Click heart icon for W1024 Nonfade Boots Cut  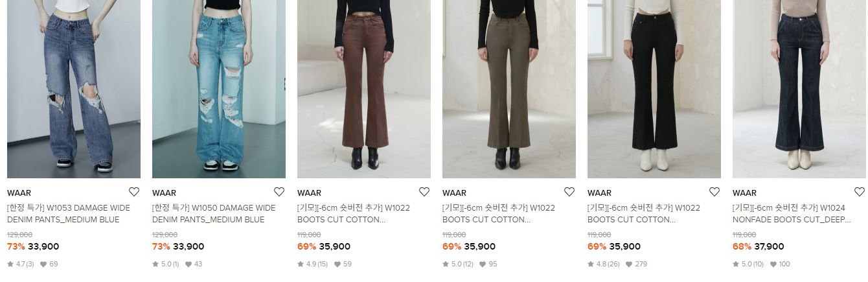click(x=860, y=192)
